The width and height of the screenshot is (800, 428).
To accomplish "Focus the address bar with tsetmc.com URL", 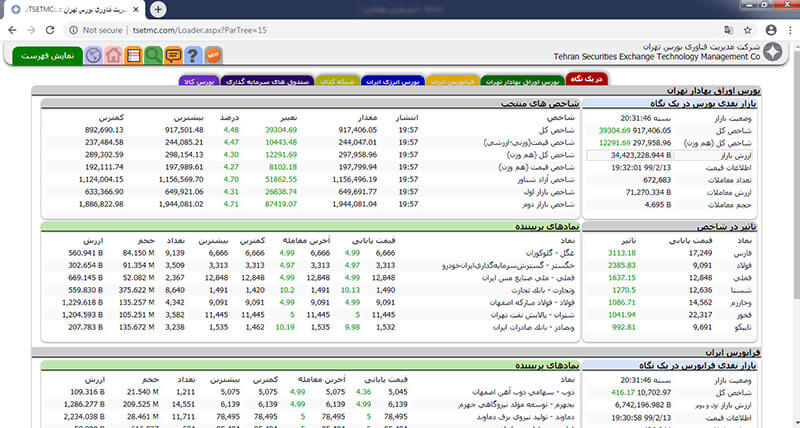I will pos(199,30).
